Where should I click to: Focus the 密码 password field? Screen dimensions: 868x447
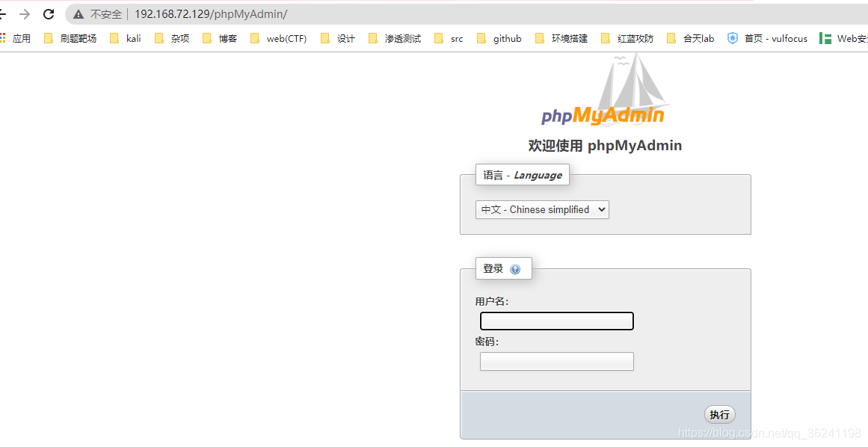point(556,361)
